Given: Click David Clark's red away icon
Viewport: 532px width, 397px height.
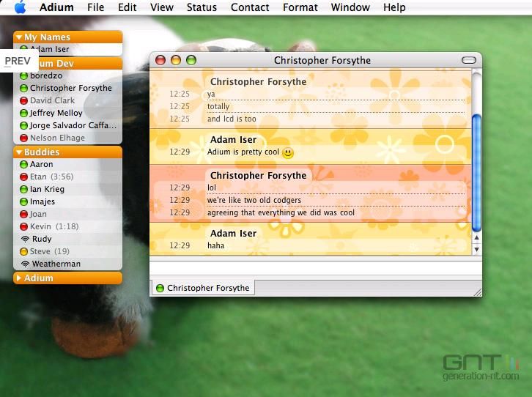Looking at the screenshot, I should (23, 100).
